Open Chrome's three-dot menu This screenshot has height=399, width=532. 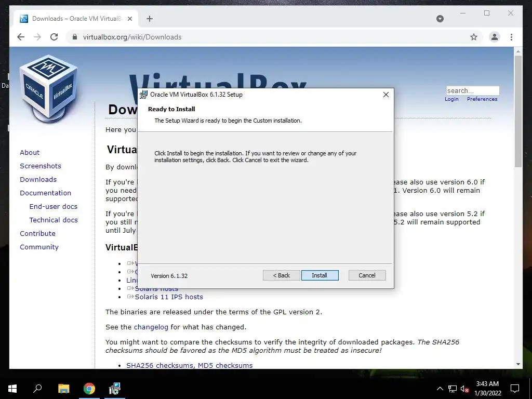coord(511,37)
